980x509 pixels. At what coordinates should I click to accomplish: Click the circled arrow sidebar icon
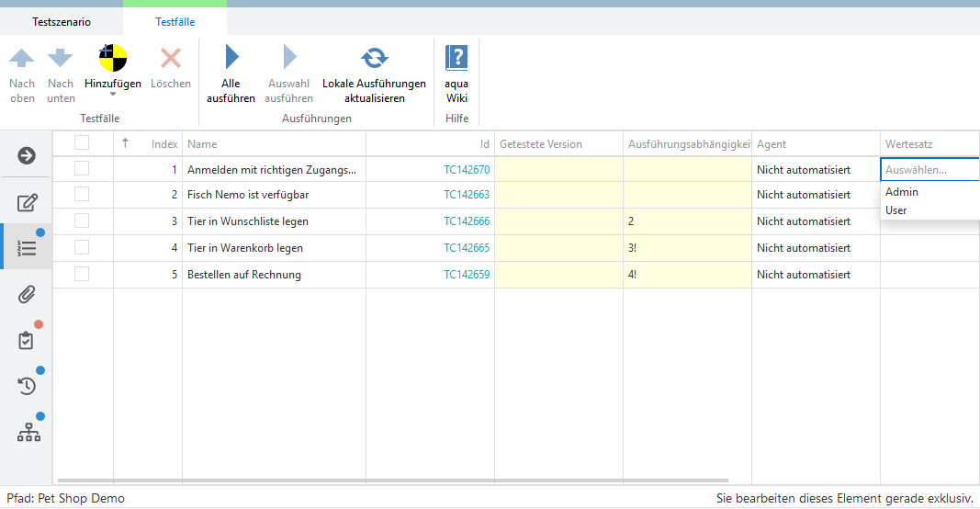point(28,155)
